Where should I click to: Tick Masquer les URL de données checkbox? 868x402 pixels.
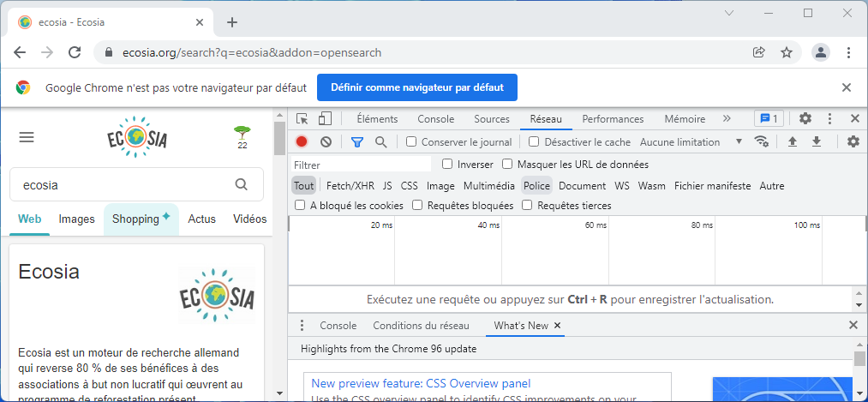(507, 164)
